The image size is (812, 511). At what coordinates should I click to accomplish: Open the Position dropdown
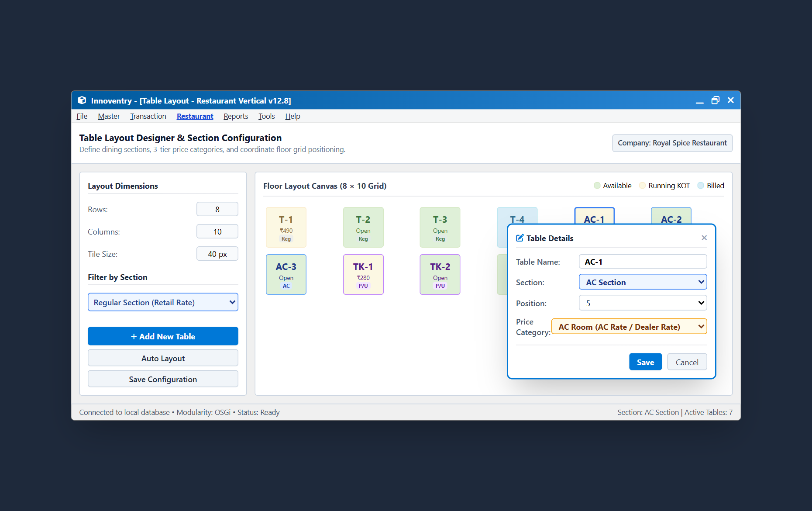click(643, 303)
